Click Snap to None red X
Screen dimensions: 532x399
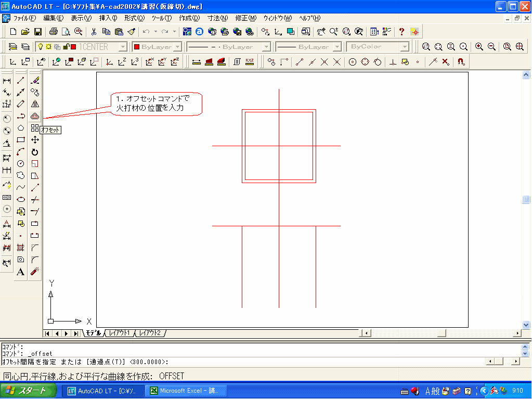[x=446, y=62]
